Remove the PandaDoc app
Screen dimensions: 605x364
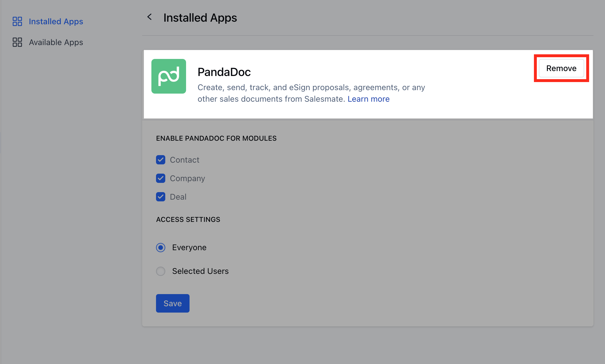(561, 68)
